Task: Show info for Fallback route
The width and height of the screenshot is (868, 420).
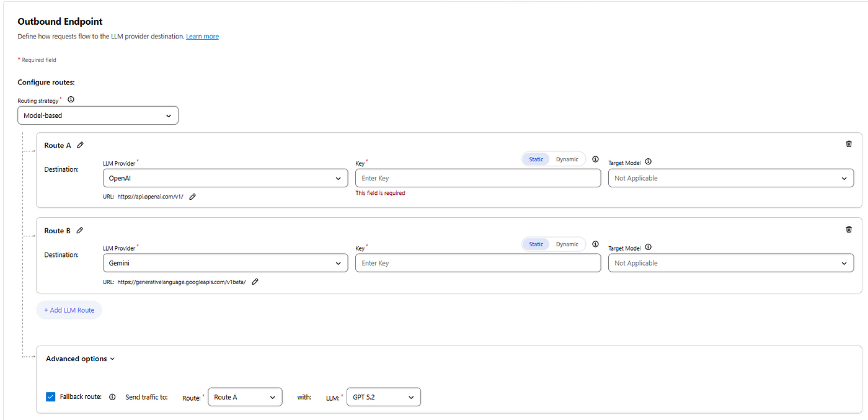Action: (112, 397)
